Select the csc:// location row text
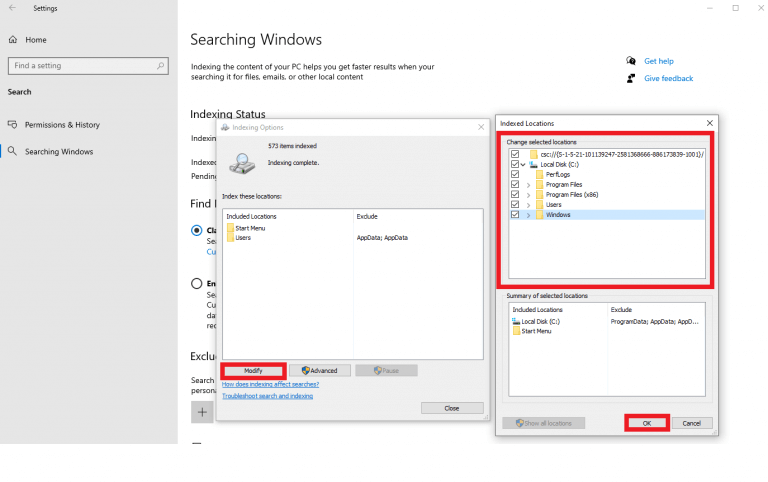 [622, 154]
